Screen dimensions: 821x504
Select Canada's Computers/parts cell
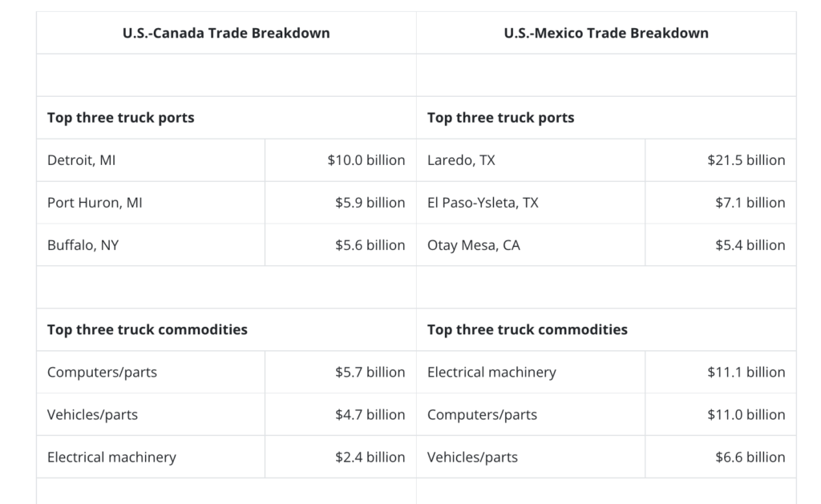102,372
